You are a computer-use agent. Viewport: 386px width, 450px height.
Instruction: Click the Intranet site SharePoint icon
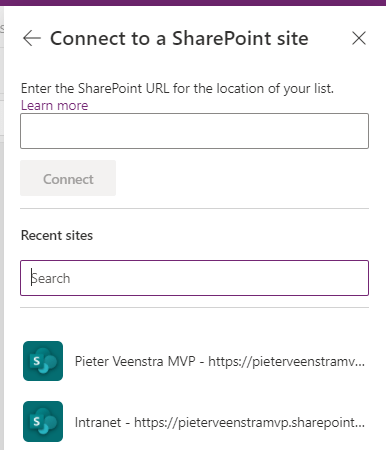click(43, 422)
